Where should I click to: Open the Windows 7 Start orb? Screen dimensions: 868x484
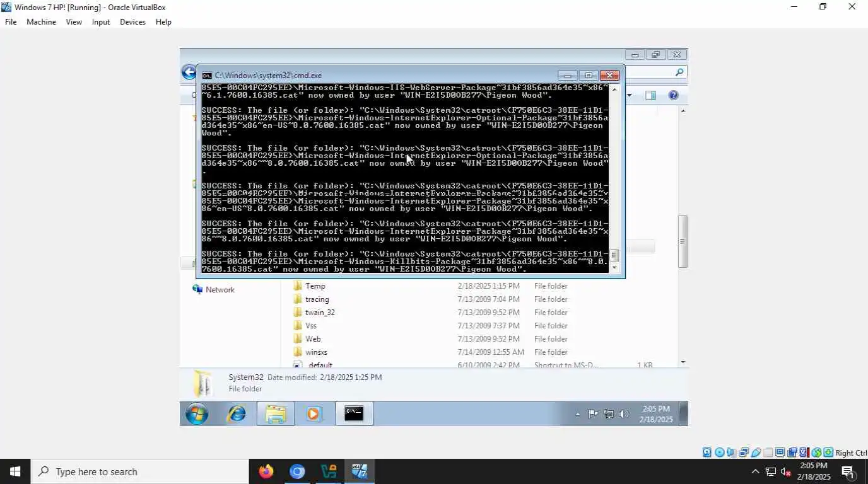coord(197,414)
